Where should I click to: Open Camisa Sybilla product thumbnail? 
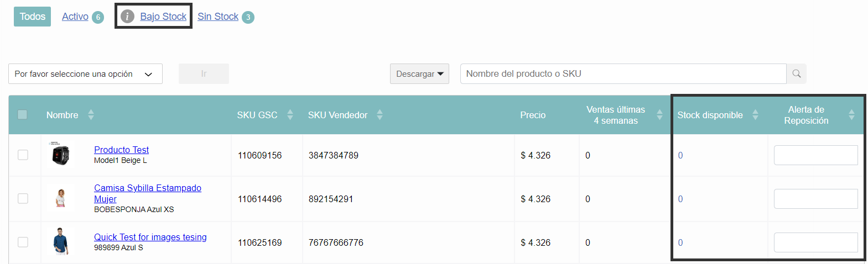pyautogui.click(x=61, y=198)
